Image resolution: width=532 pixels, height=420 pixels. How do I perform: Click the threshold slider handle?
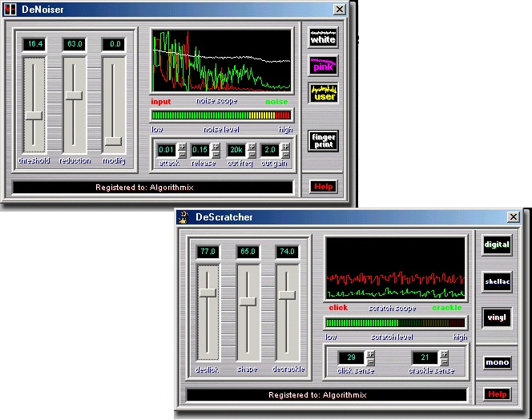point(34,115)
